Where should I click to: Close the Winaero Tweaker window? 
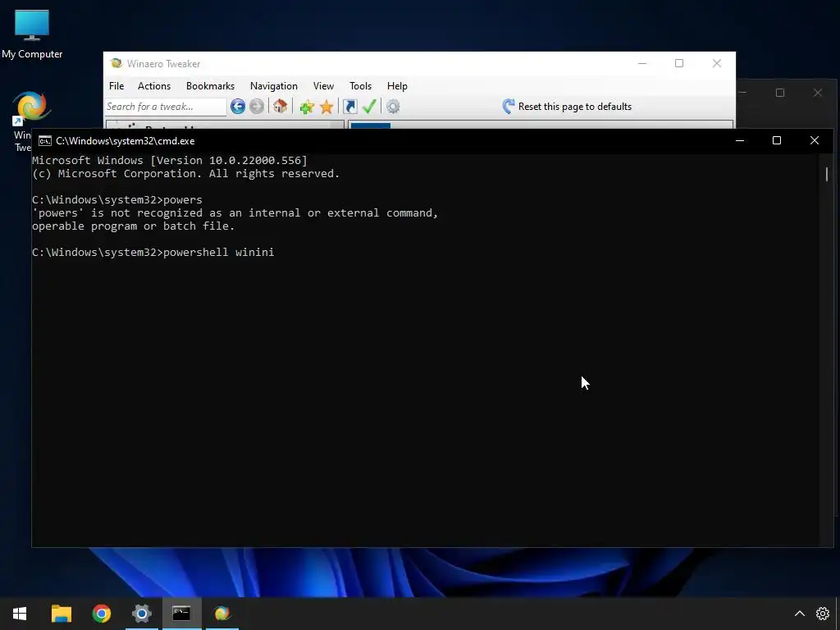tap(717, 63)
